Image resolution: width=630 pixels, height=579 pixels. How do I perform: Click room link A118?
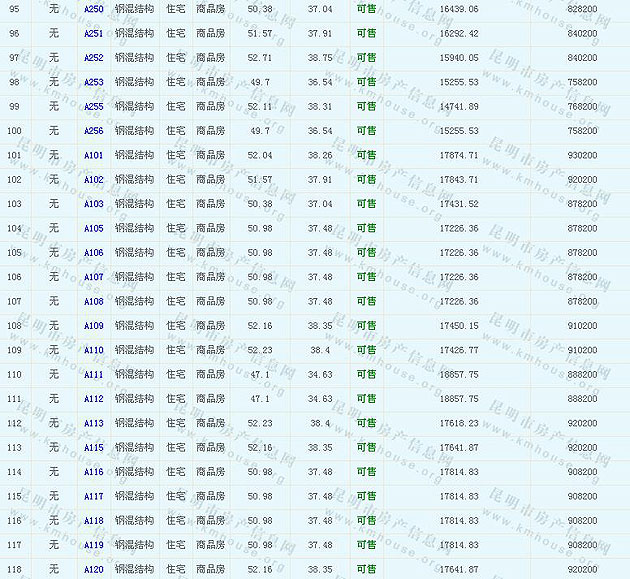[93, 521]
